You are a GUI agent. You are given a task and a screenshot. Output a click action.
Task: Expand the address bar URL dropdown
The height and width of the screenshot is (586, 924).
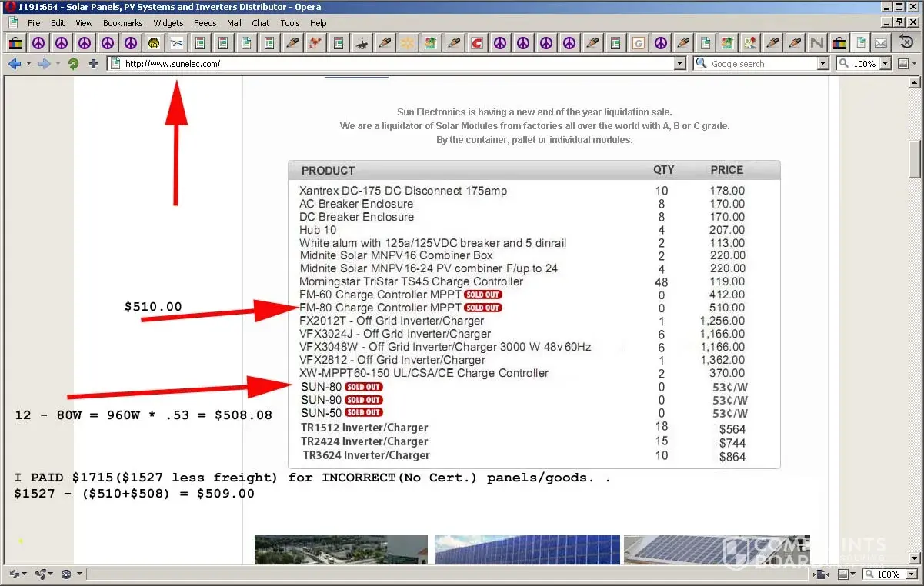coord(679,64)
